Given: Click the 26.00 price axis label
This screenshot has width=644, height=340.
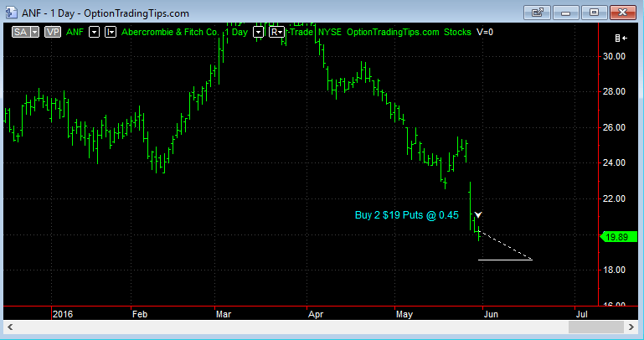Looking at the screenshot, I should (614, 127).
